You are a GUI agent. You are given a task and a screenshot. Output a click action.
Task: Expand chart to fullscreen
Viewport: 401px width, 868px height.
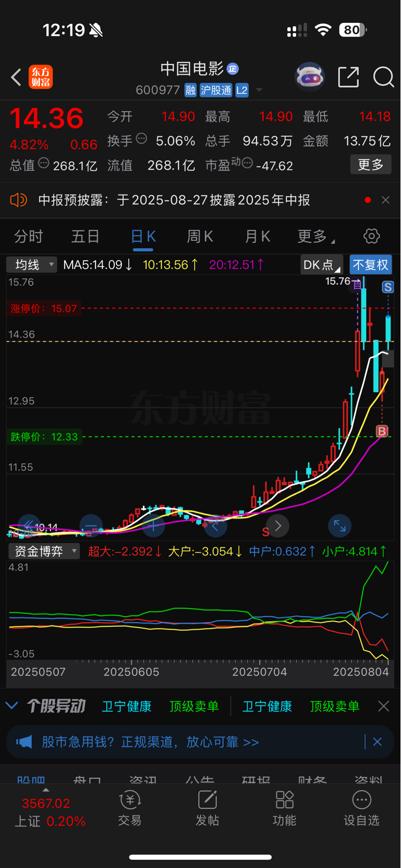(x=339, y=525)
